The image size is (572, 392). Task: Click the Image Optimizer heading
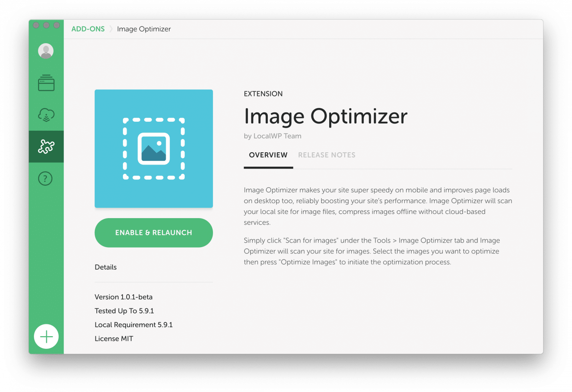pos(325,116)
